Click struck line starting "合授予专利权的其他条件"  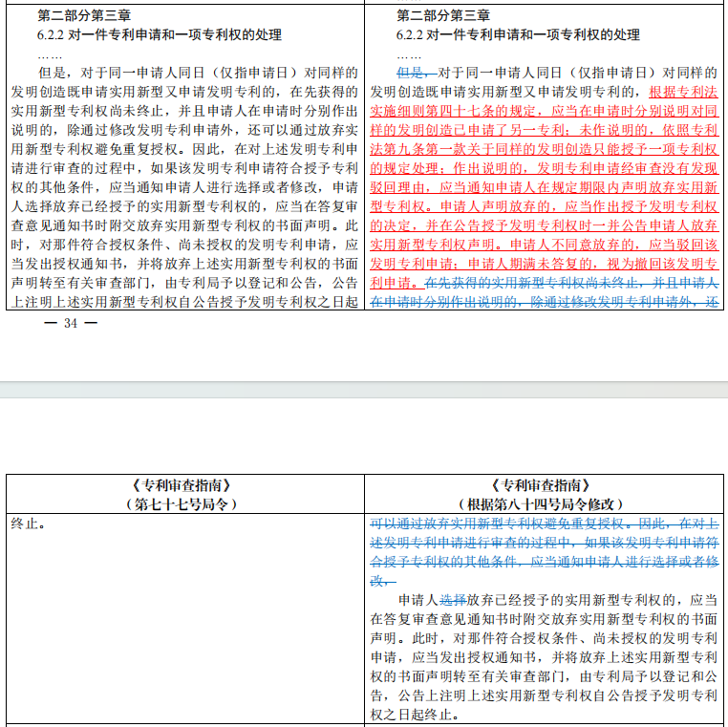[x=545, y=562]
